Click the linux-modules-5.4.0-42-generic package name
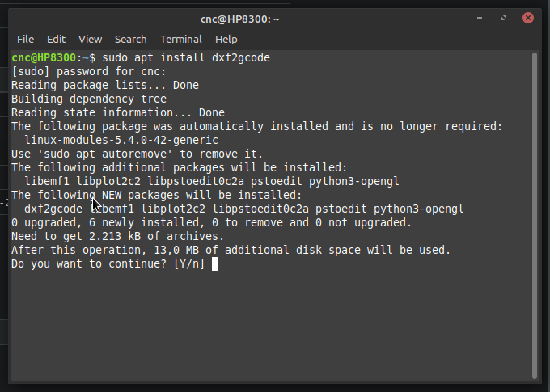 [121, 141]
